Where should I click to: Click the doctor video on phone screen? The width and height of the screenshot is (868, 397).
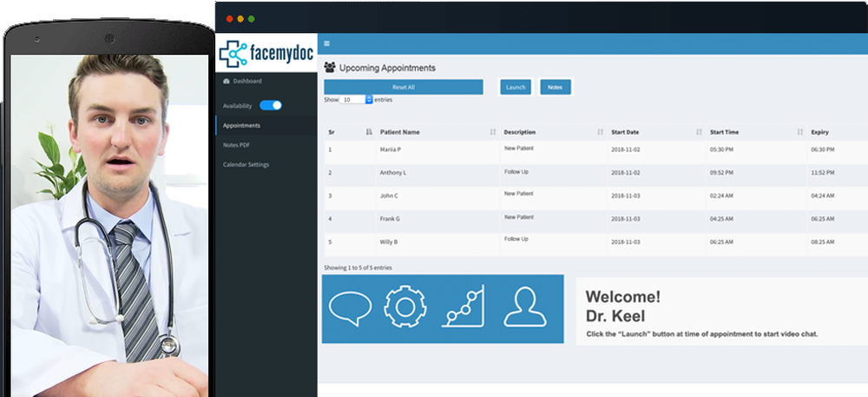109,225
